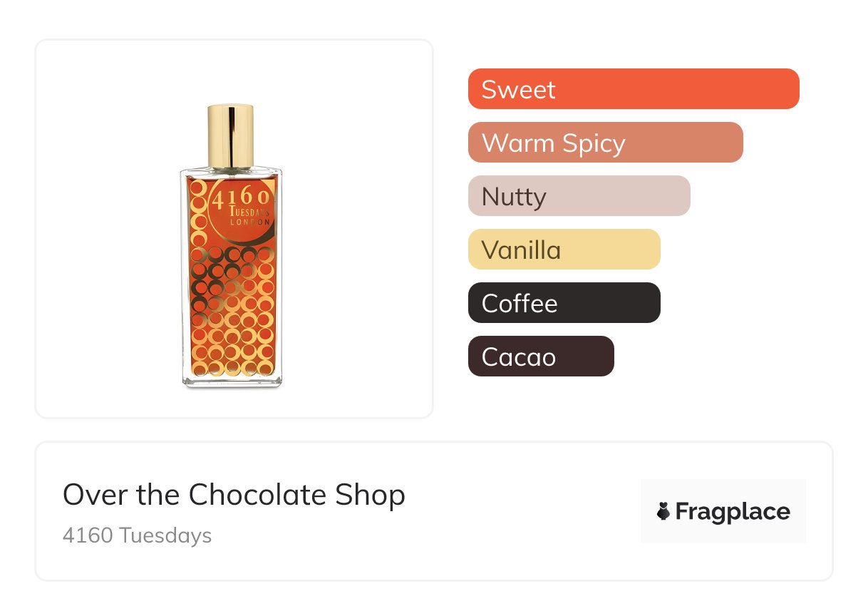The width and height of the screenshot is (868, 616).
Task: Select the Warm Spicy accord bar
Action: pos(605,143)
